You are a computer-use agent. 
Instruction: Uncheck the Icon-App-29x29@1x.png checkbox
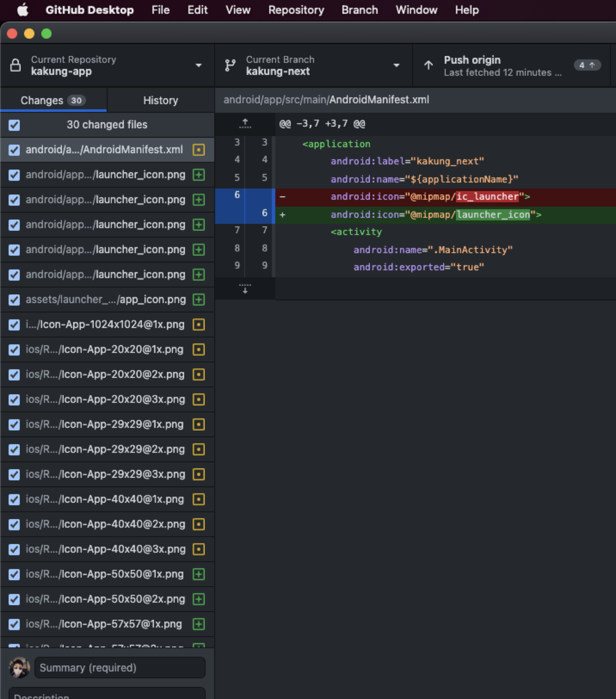pyautogui.click(x=14, y=425)
